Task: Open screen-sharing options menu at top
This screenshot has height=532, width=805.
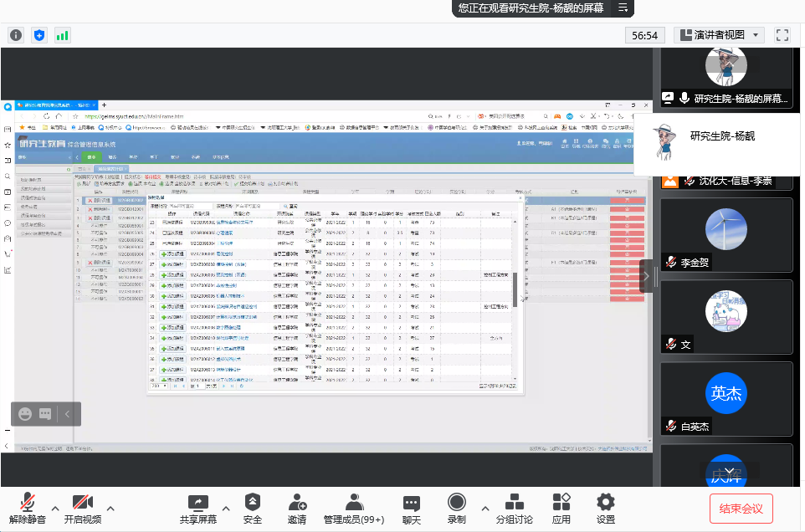Action: pos(623,8)
